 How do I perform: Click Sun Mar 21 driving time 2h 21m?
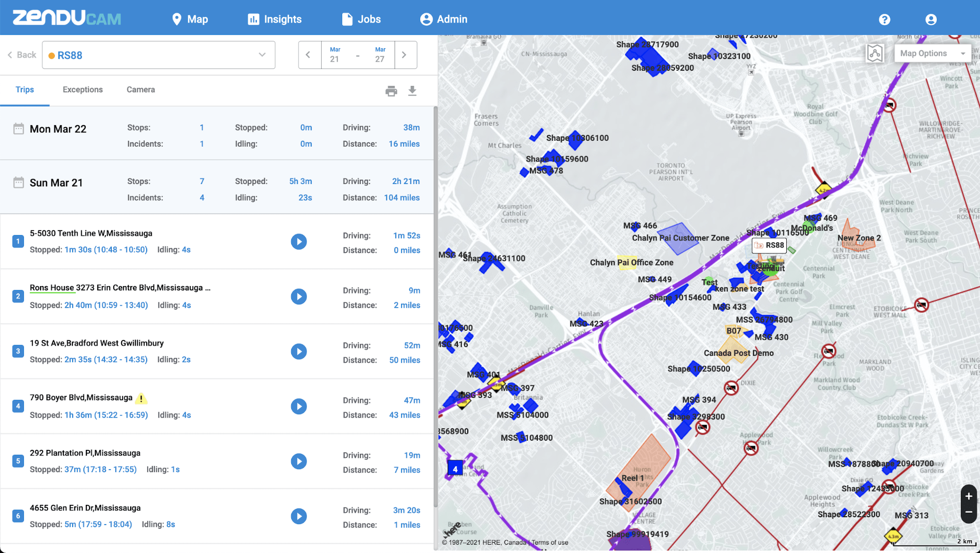[x=406, y=181]
